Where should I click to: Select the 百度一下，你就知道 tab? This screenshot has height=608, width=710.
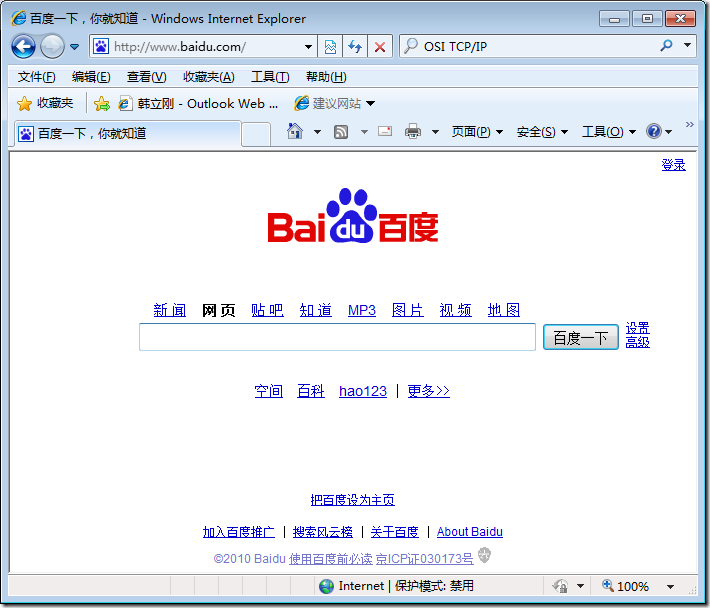coord(127,134)
